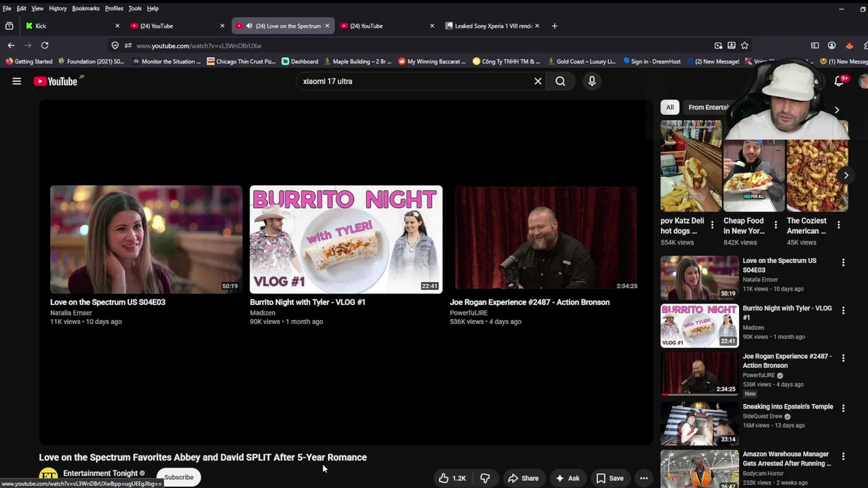868x488 pixels.
Task: Run search with the magnifier button
Action: tap(560, 81)
